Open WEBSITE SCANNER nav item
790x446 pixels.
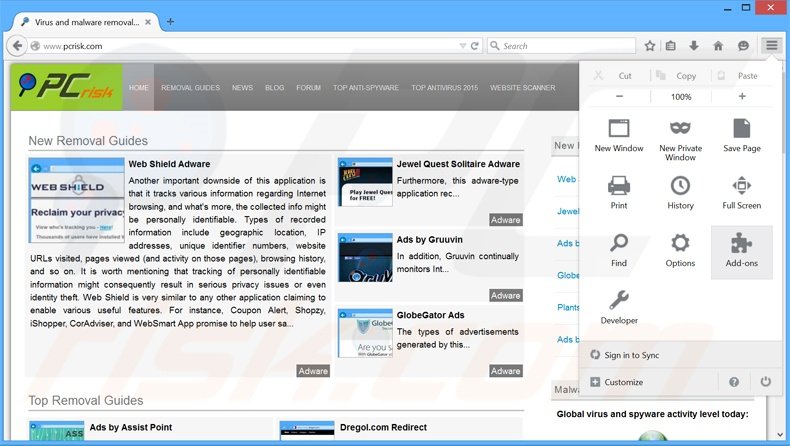pyautogui.click(x=522, y=87)
